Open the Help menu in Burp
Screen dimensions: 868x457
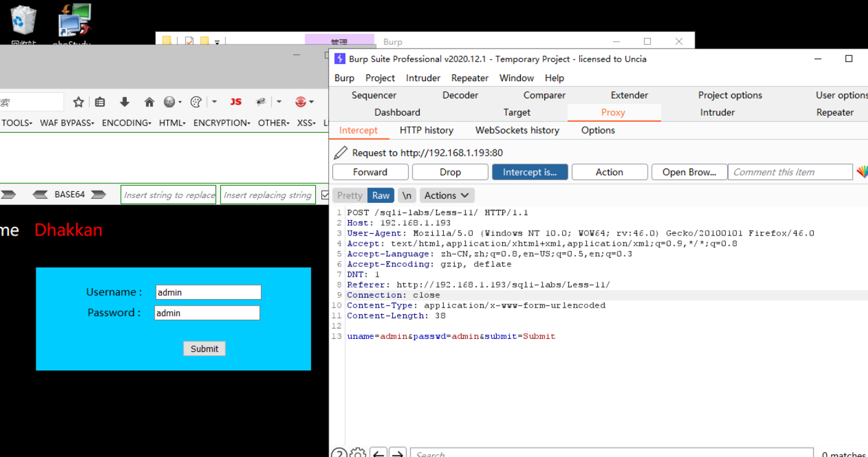coord(554,78)
